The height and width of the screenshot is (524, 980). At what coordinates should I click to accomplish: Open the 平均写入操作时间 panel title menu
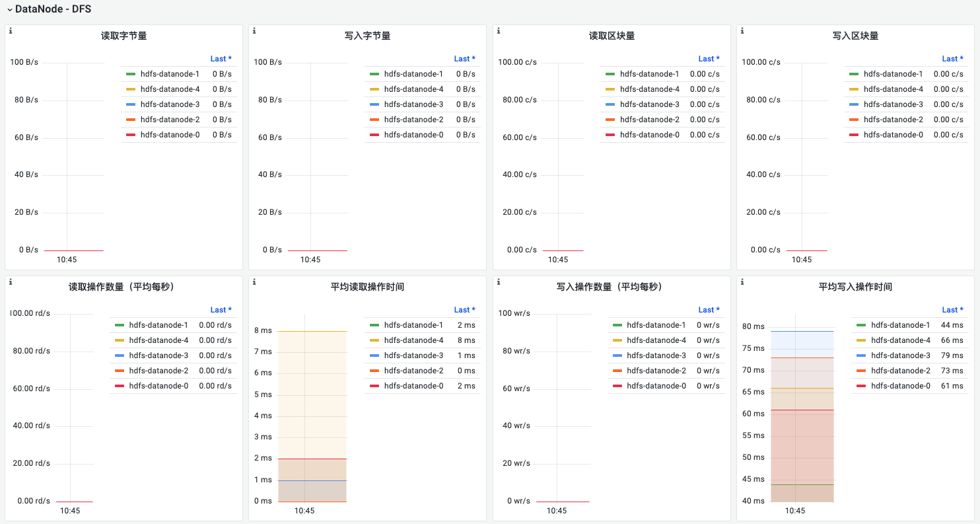coord(855,287)
